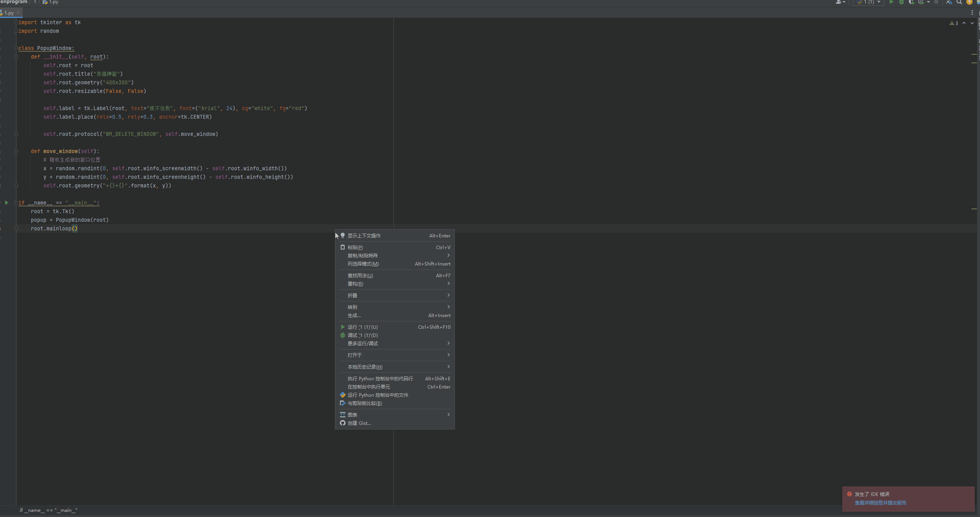Select 调试 '1 (1)'(D) in context menu
The height and width of the screenshot is (517, 980).
[395, 335]
